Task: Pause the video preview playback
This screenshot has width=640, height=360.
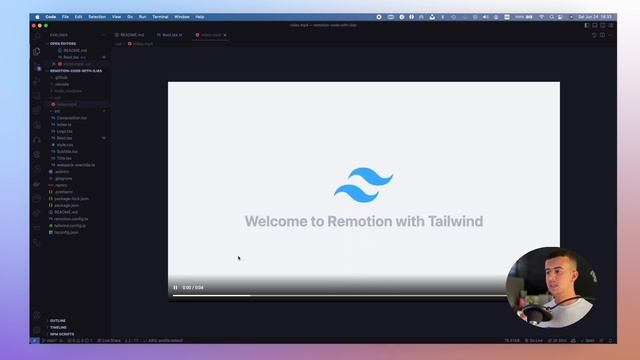Action: [175, 288]
